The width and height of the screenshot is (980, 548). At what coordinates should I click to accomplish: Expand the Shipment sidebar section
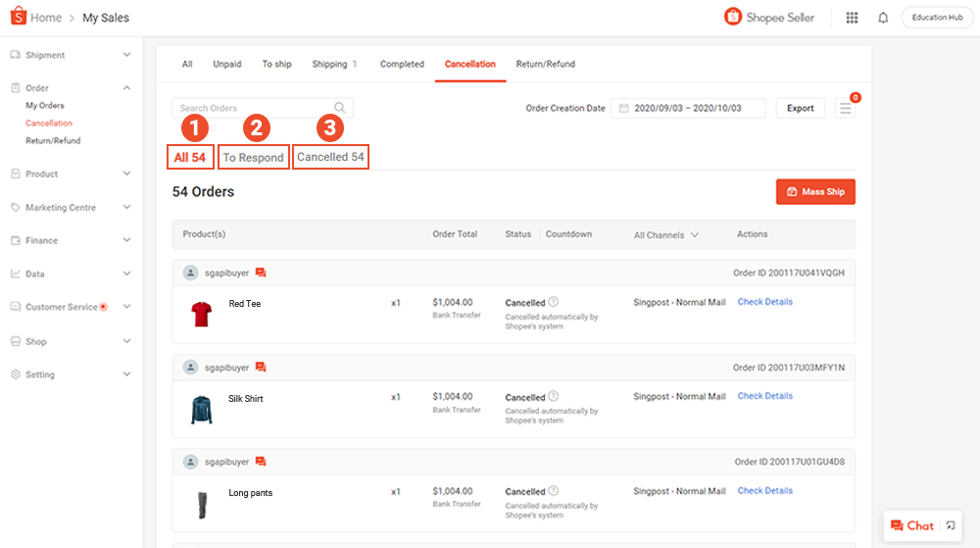(126, 55)
